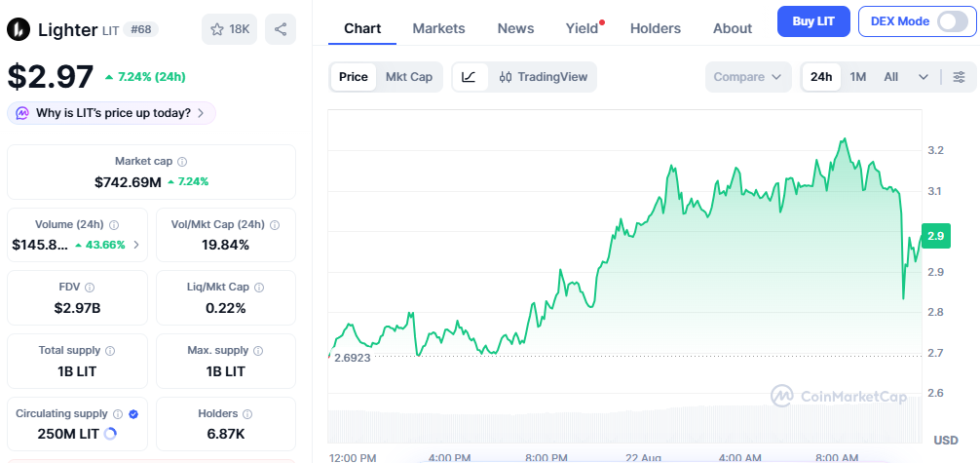Click the 6.87K holders value
This screenshot has height=463, width=980.
point(226,434)
